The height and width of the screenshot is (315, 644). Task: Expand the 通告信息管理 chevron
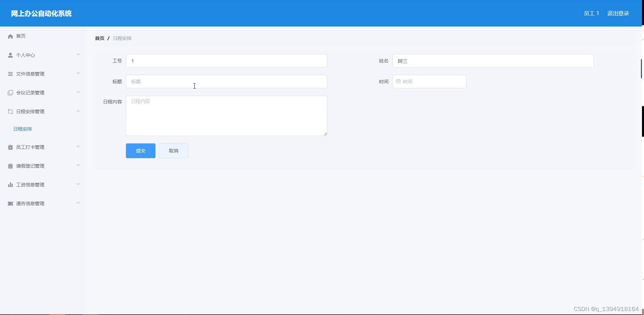click(78, 203)
